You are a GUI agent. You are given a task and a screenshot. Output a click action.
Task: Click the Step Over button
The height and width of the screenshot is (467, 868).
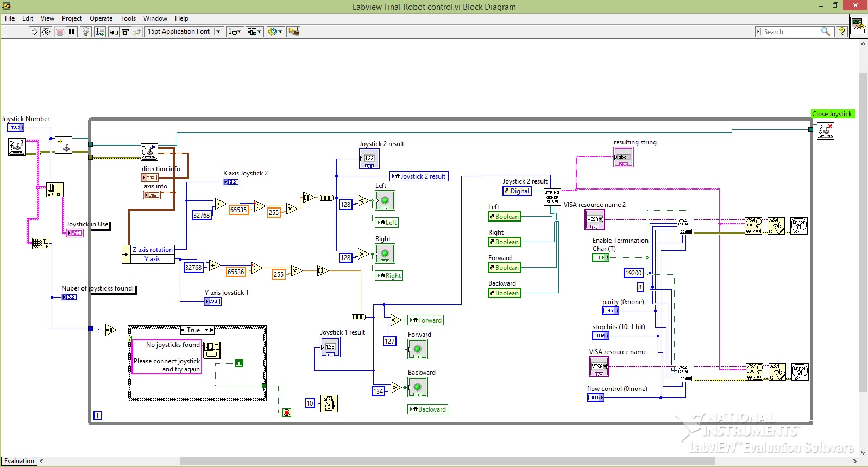click(125, 31)
